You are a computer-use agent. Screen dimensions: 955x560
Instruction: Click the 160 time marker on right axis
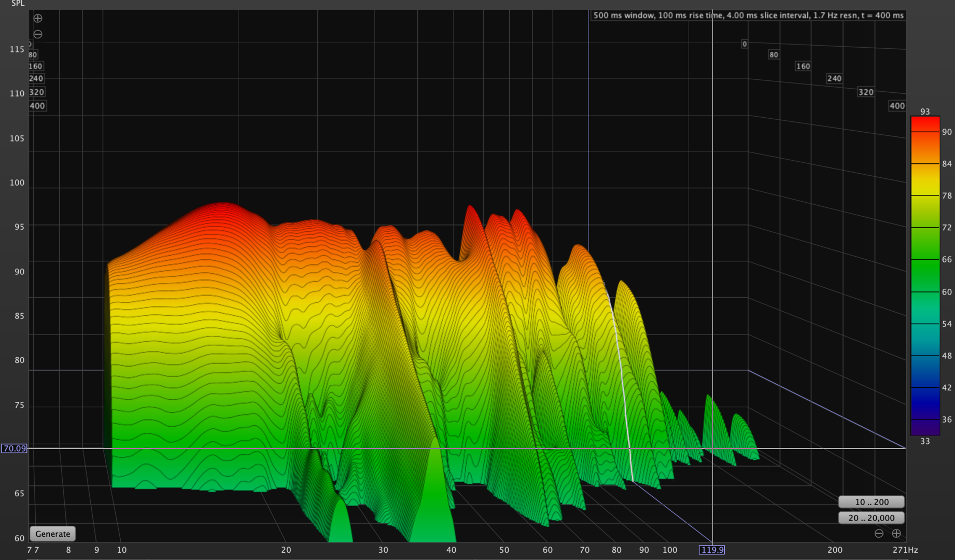pos(803,66)
